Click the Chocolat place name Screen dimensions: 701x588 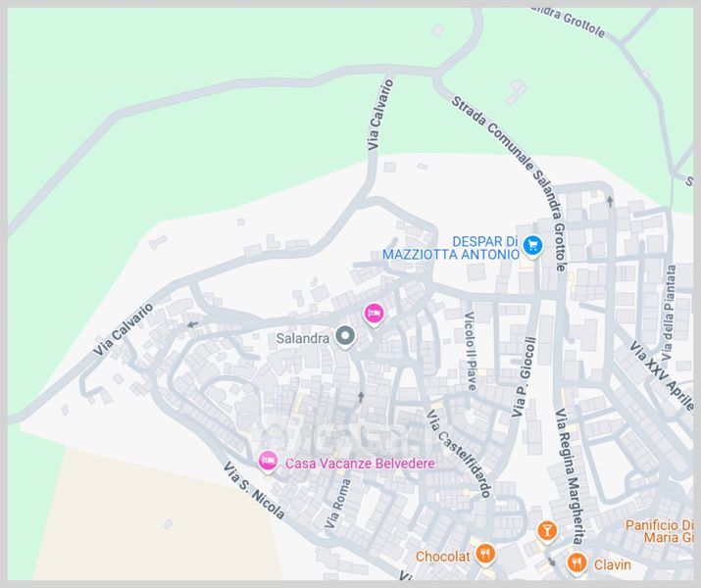tap(442, 557)
